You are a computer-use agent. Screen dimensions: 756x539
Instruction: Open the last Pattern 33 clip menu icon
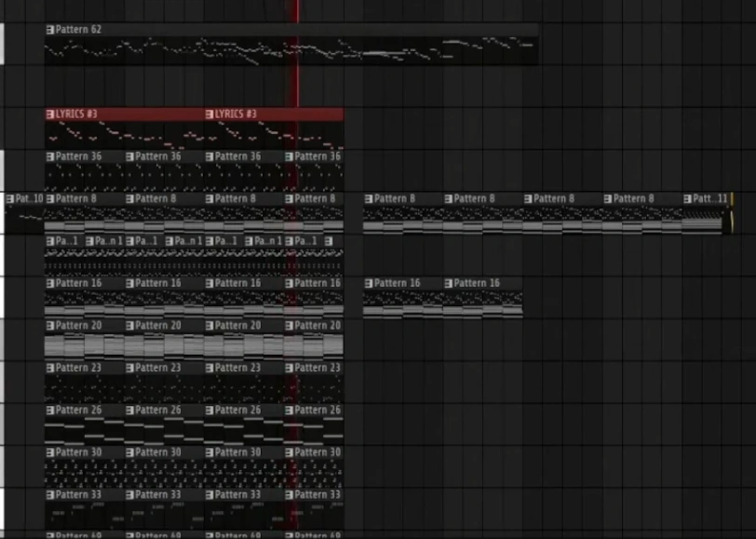point(289,495)
